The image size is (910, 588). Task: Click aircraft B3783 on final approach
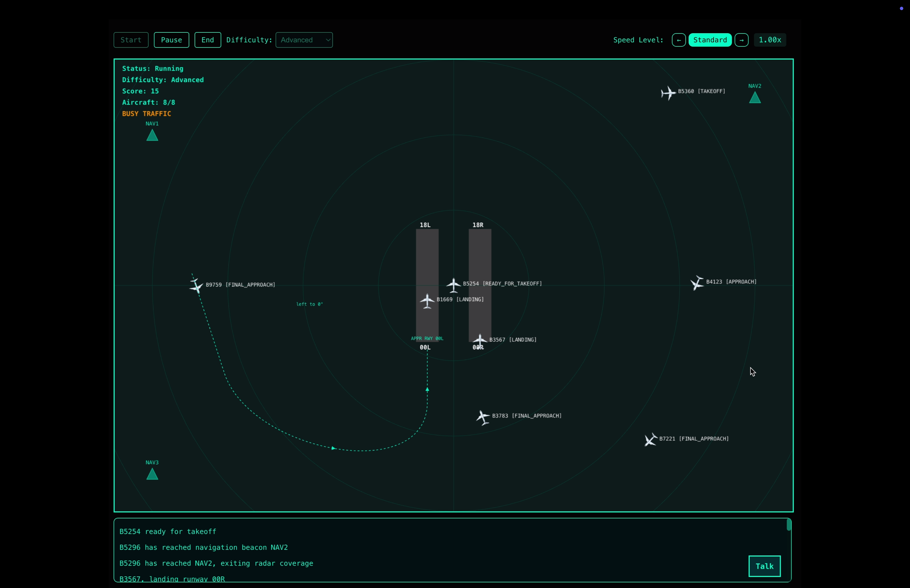pyautogui.click(x=483, y=417)
